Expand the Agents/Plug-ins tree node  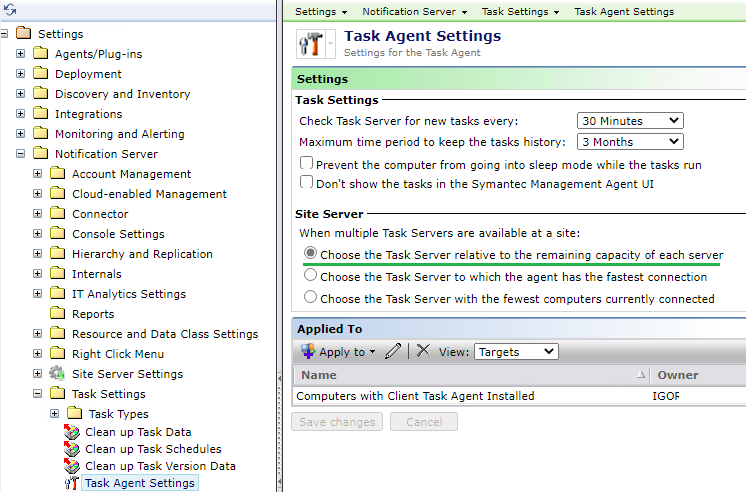(x=20, y=54)
